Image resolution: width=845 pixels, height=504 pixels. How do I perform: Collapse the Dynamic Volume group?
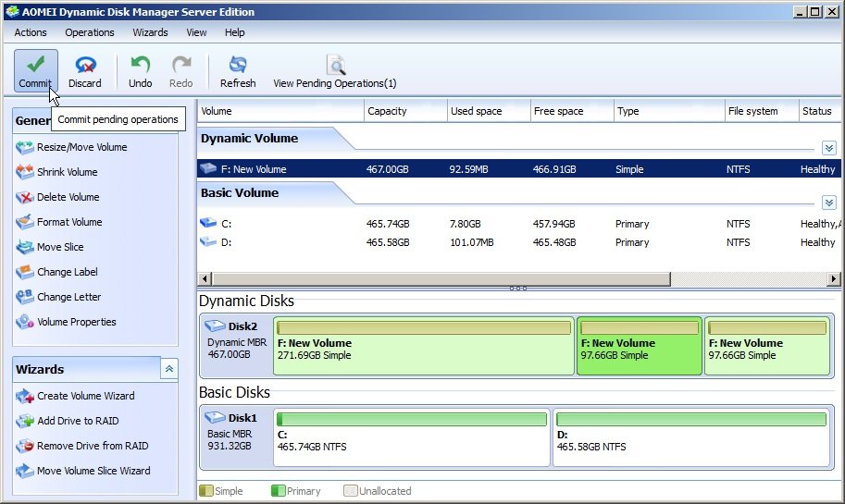coord(828,148)
